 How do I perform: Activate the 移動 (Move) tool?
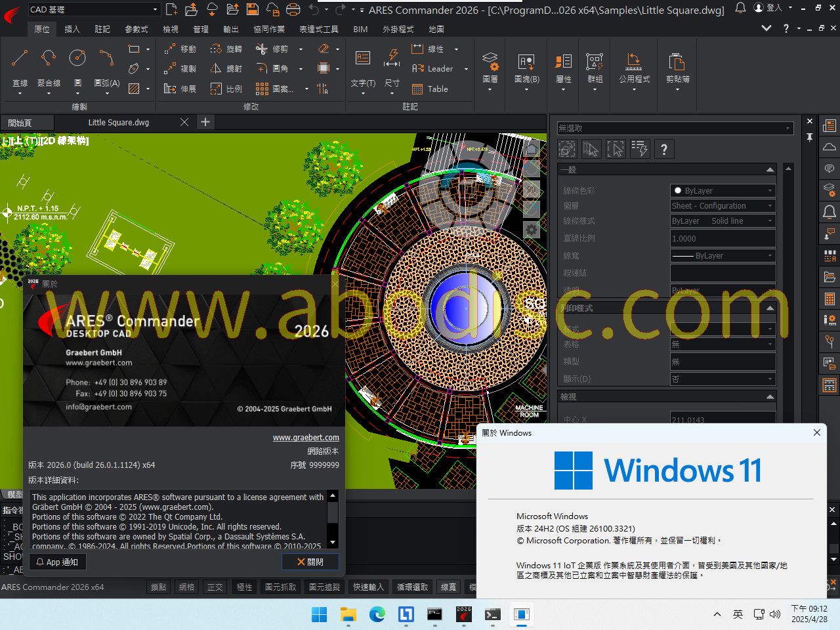click(180, 49)
